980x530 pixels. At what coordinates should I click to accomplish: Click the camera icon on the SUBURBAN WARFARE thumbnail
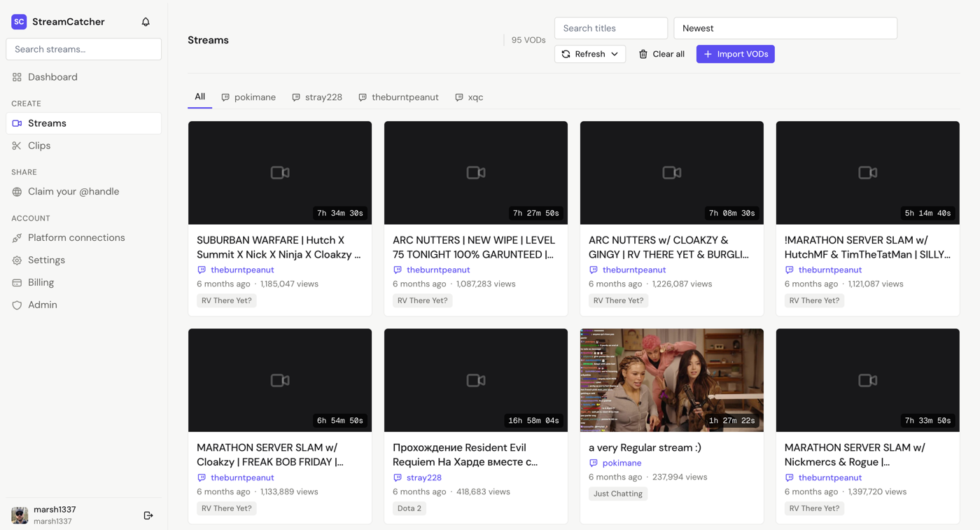tap(280, 172)
